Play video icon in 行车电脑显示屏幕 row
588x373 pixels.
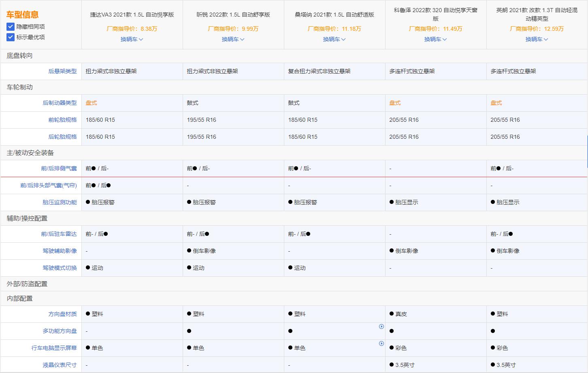coord(381,343)
